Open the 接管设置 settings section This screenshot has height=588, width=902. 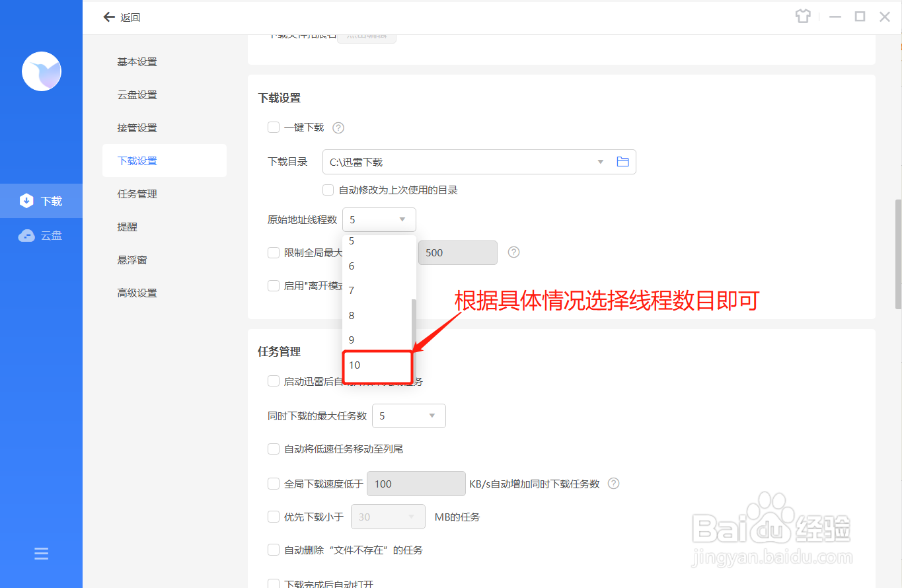pyautogui.click(x=137, y=128)
